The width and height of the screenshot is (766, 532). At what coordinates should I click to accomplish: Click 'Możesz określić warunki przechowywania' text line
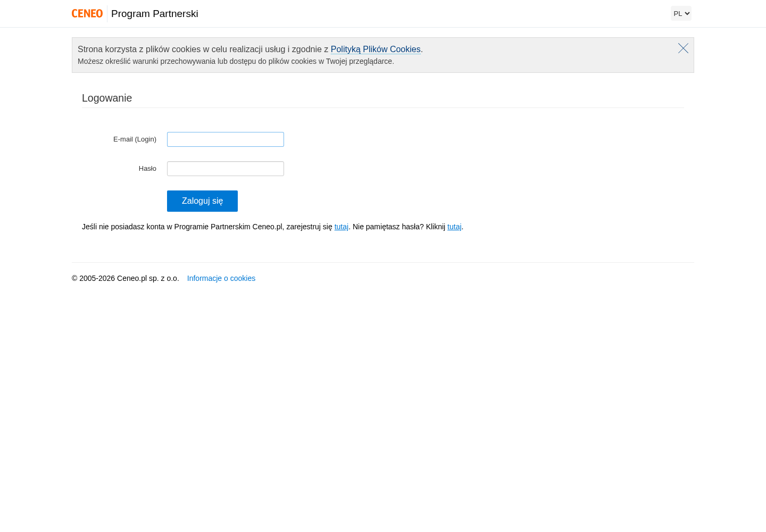coord(236,61)
